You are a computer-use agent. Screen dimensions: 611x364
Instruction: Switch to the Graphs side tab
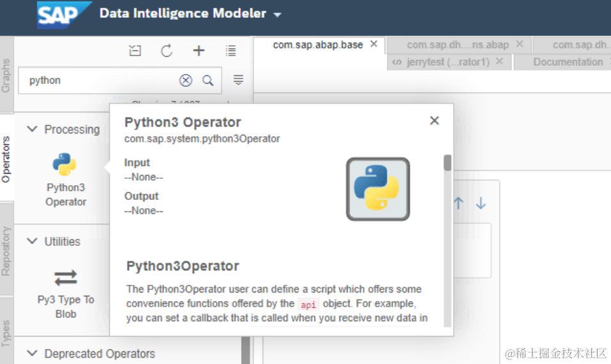(x=6, y=75)
